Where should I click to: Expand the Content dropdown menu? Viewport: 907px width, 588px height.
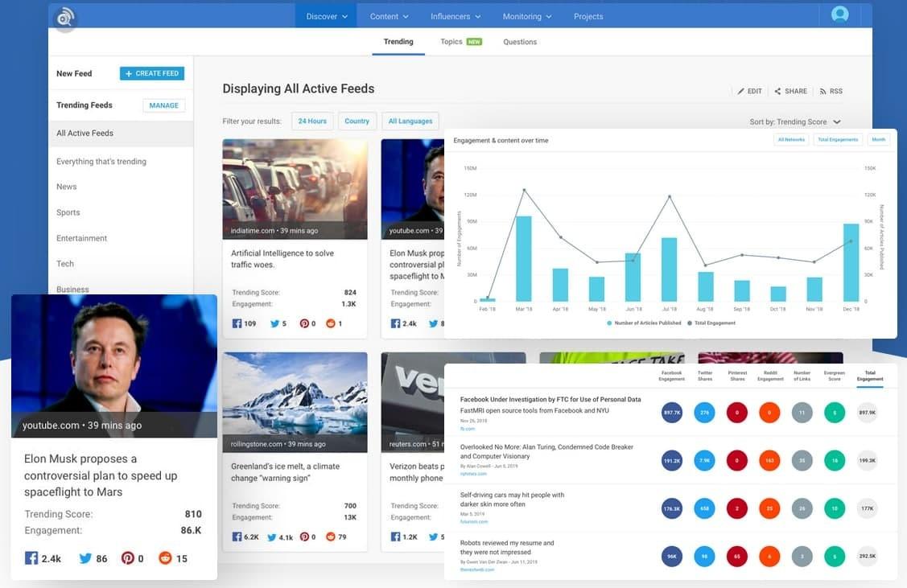(x=390, y=16)
